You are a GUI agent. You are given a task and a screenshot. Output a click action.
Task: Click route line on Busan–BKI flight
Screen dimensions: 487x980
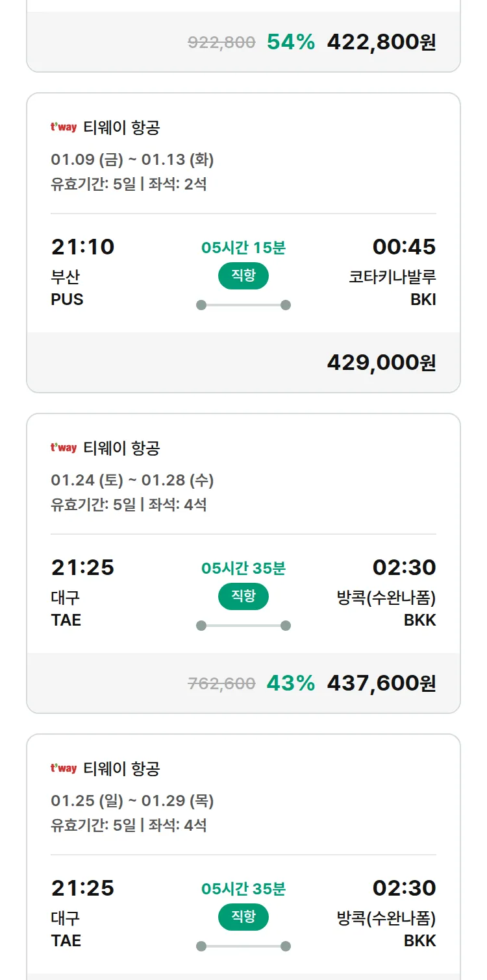(x=243, y=305)
